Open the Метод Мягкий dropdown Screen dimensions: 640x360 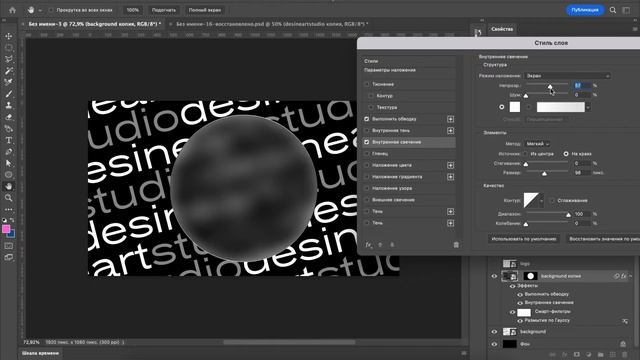537,144
